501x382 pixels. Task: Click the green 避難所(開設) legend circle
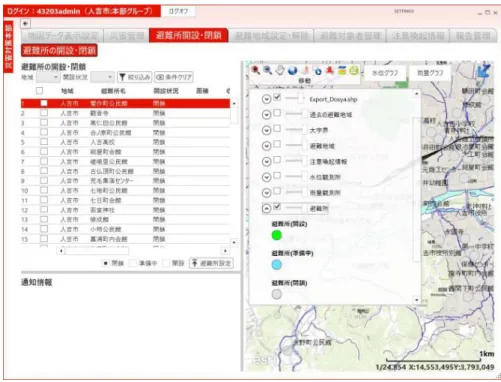click(276, 235)
